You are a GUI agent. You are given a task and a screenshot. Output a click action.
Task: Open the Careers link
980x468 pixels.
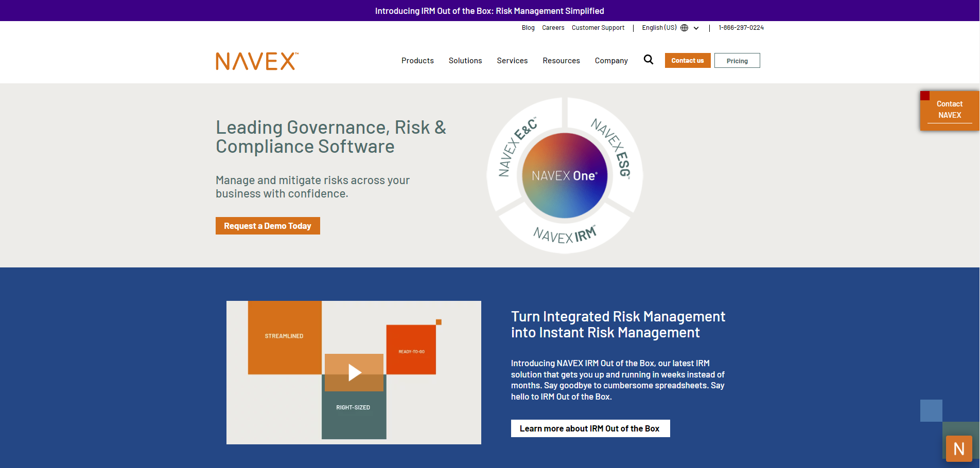553,28
